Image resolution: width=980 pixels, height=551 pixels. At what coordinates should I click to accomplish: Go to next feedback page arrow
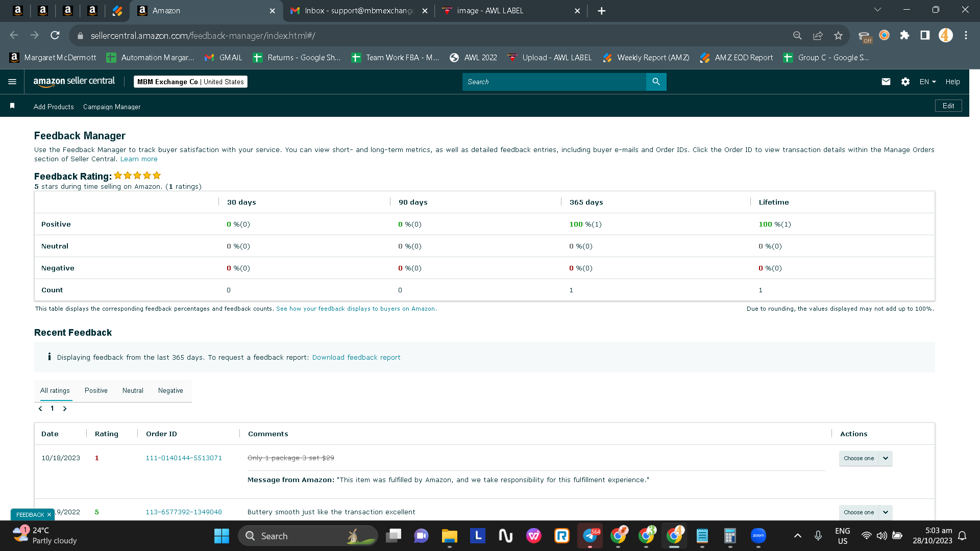pos(65,409)
